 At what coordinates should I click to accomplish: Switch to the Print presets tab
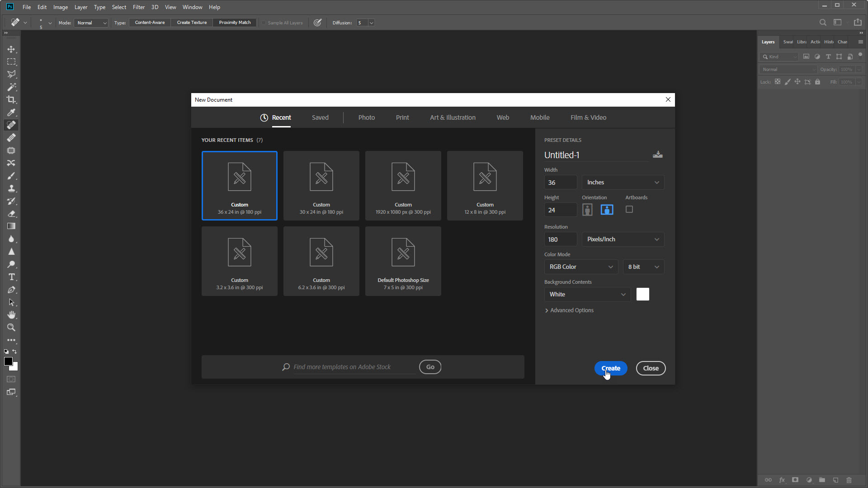point(402,117)
